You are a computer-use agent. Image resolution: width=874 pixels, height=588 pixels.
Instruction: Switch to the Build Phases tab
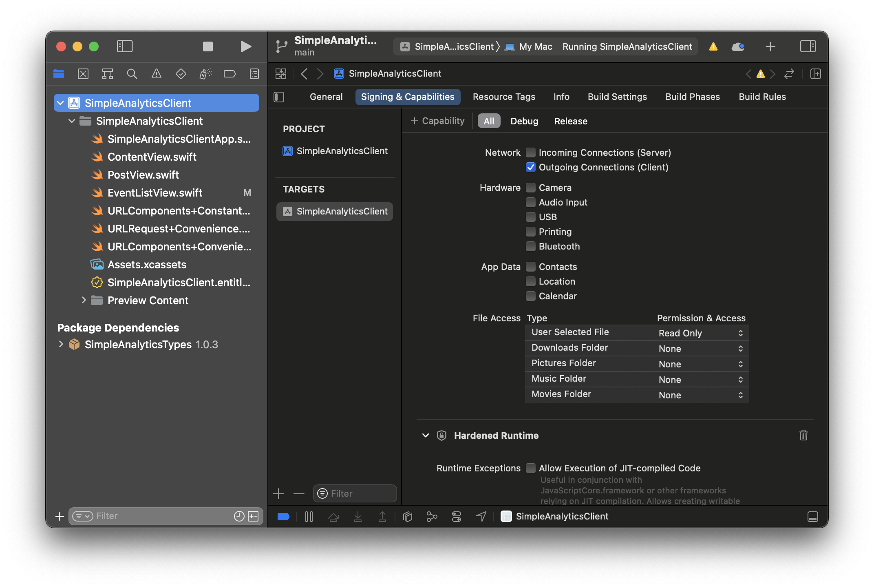click(x=693, y=97)
